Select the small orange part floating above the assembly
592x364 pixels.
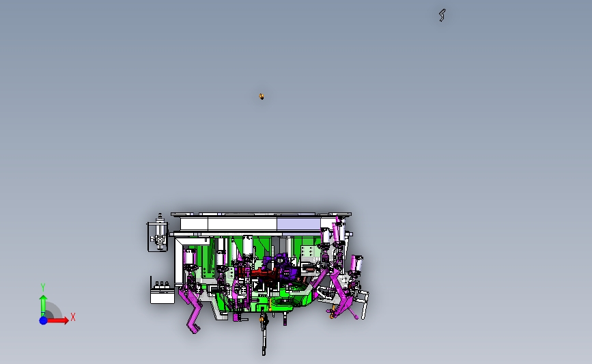tap(262, 97)
